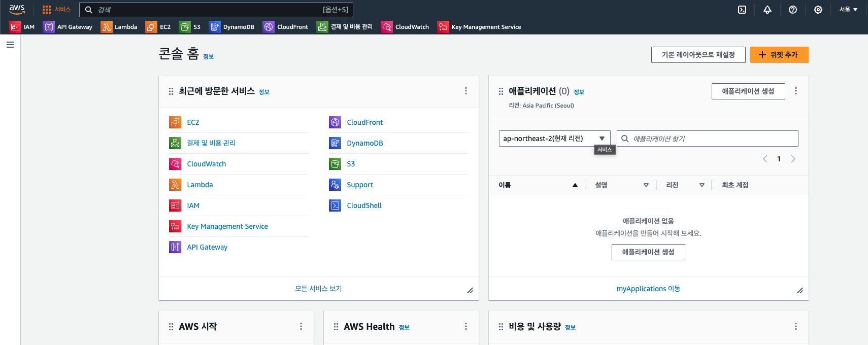Click the 정보 link beside AWS Health
Image resolution: width=868 pixels, height=345 pixels.
point(404,327)
